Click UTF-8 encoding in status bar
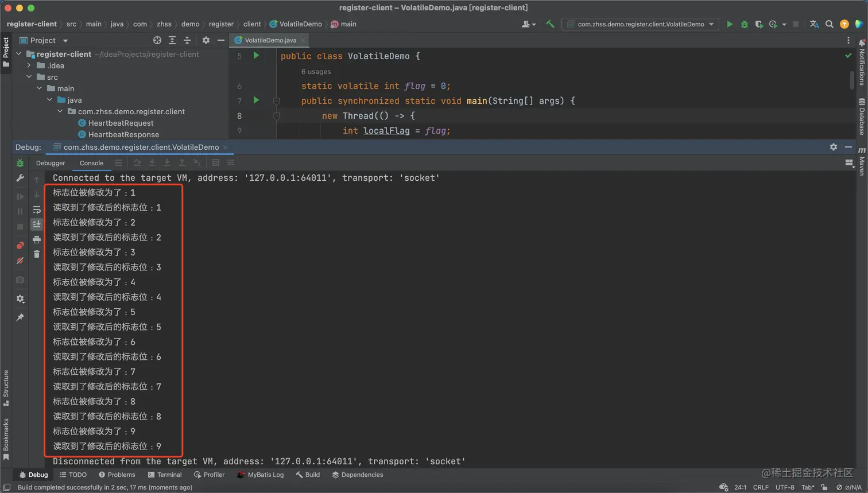This screenshot has height=493, width=868. pyautogui.click(x=785, y=487)
